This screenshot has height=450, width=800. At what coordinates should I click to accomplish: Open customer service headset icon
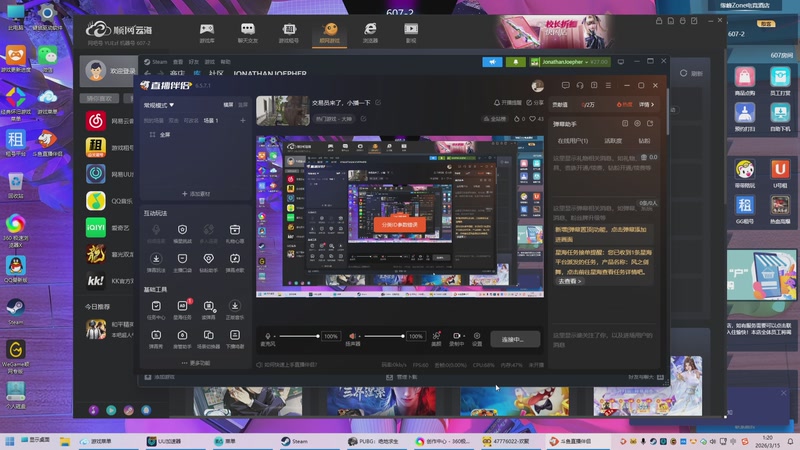[580, 86]
